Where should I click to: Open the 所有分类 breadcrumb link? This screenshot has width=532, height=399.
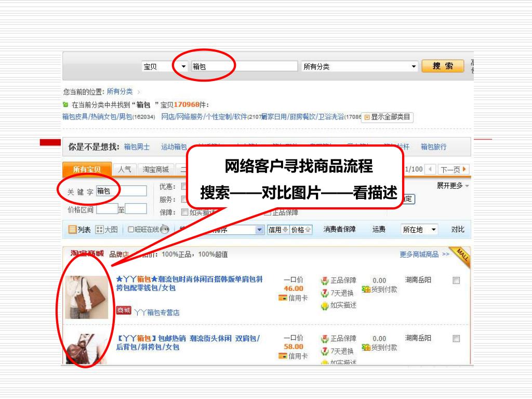120,91
